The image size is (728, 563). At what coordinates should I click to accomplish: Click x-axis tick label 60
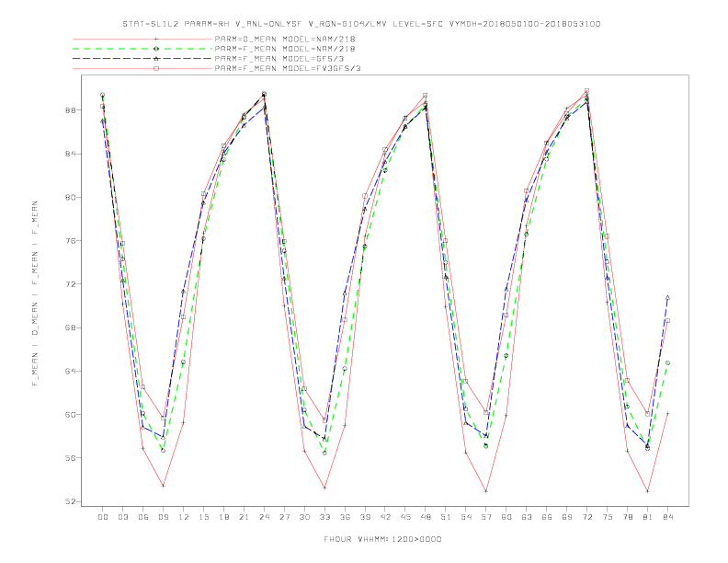(x=506, y=517)
